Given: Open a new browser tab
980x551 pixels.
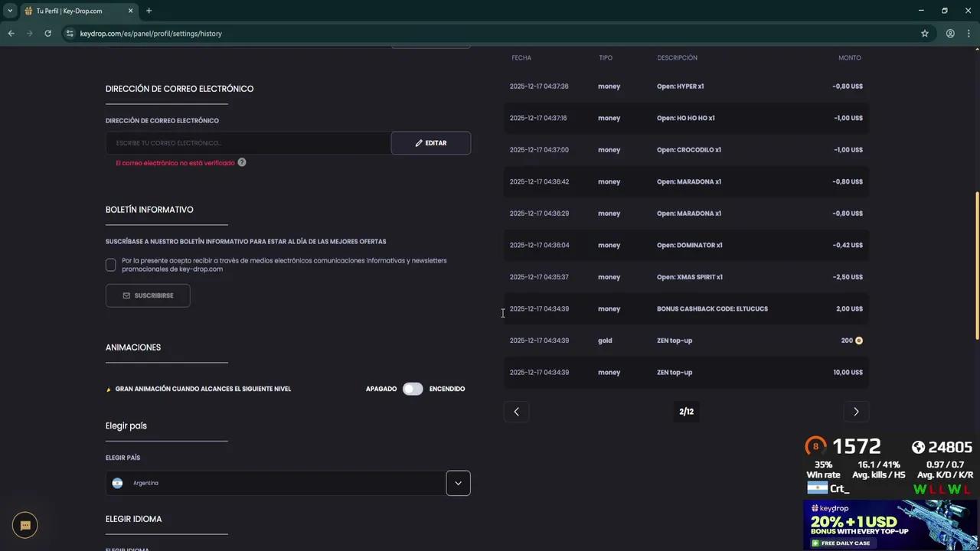Looking at the screenshot, I should 149,11.
